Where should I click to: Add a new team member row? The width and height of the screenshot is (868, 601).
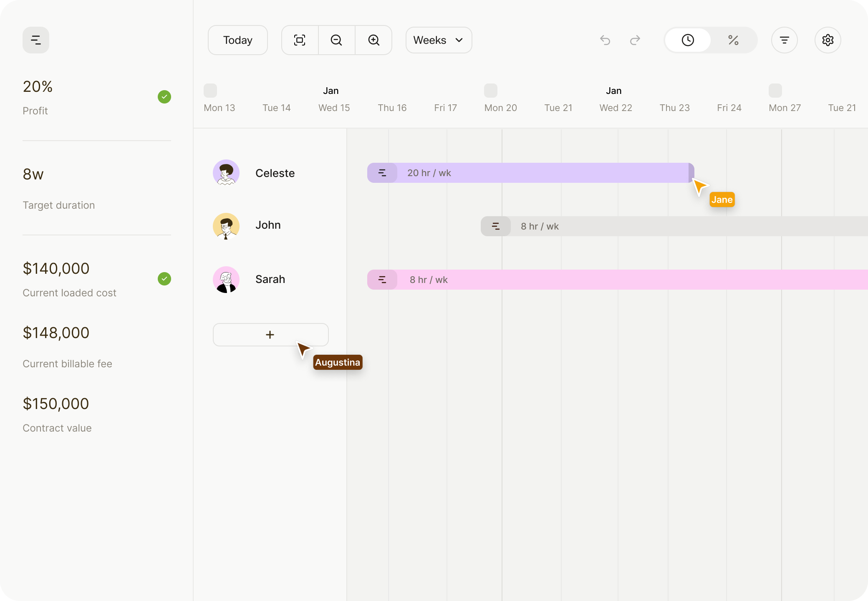(x=270, y=335)
